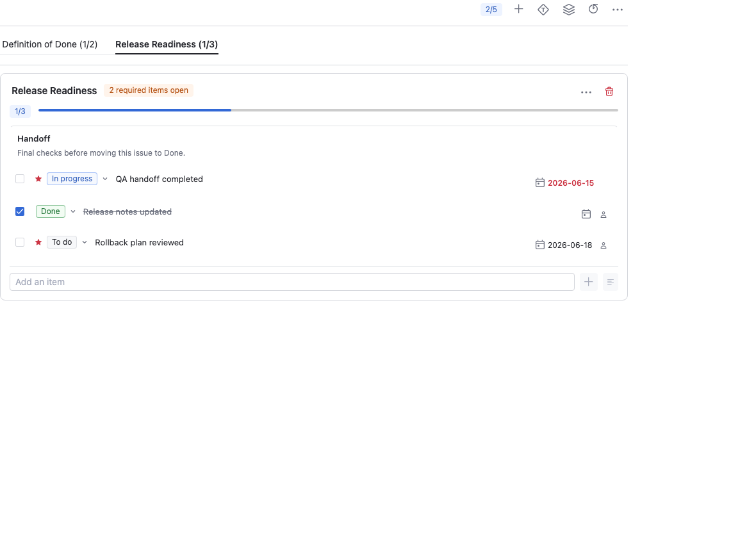Screen dimensions: 756x551
Task: Click the stacked layers icon
Action: tap(568, 9)
